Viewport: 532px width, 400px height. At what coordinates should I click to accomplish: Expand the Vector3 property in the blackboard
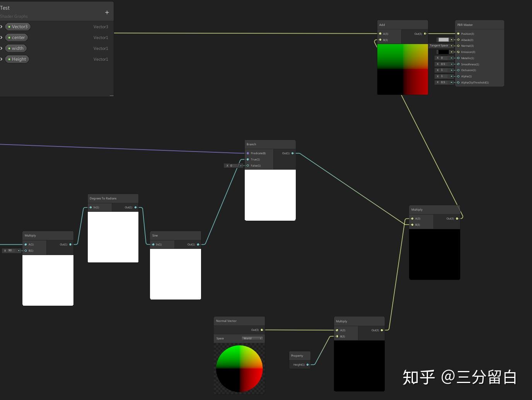point(2,26)
